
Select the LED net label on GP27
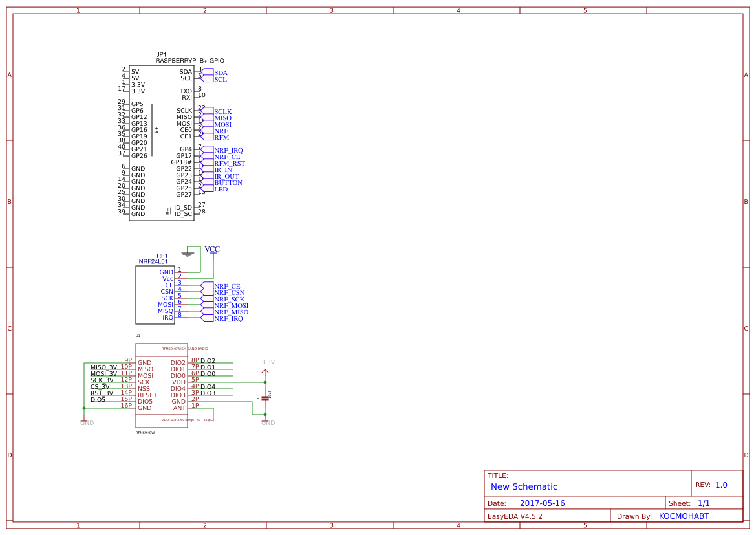point(222,189)
